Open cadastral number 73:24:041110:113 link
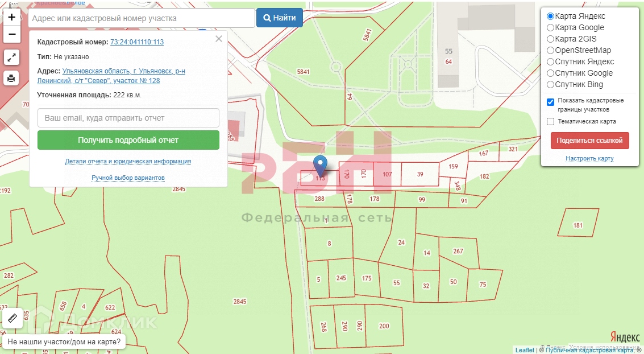 [x=137, y=42]
